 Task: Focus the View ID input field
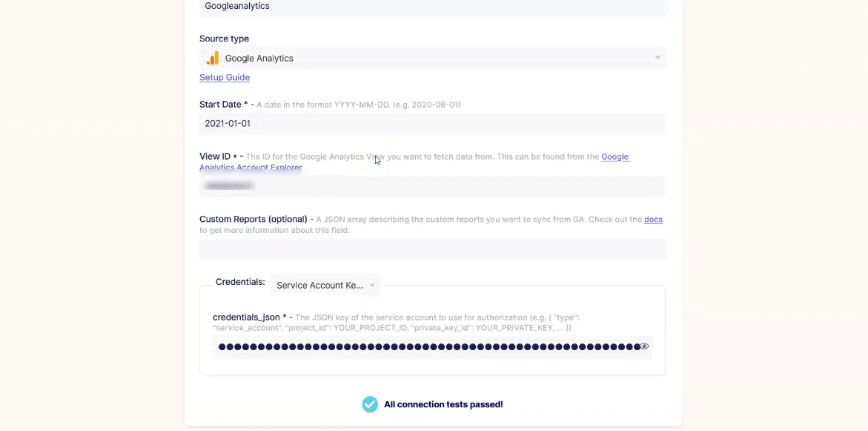click(x=432, y=186)
